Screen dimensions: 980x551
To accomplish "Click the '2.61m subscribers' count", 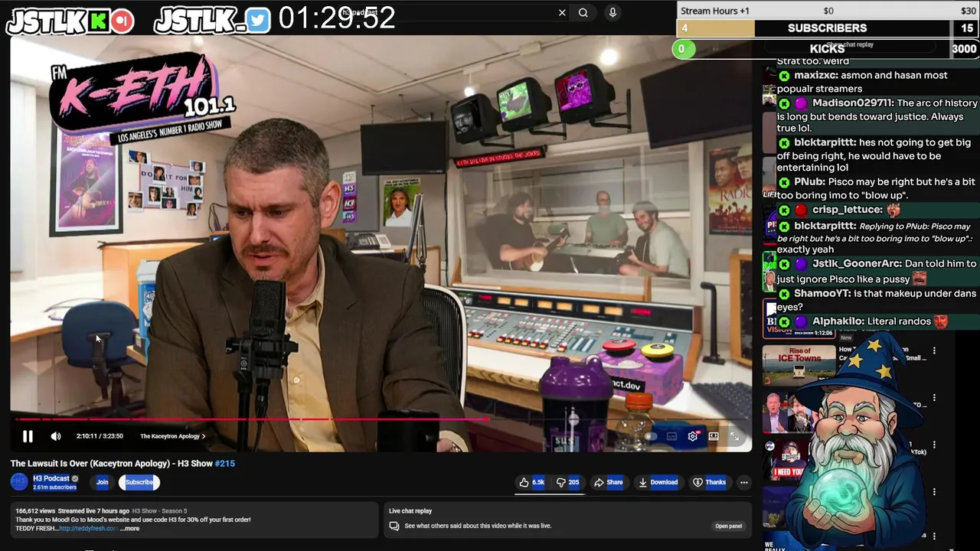I will [54, 487].
